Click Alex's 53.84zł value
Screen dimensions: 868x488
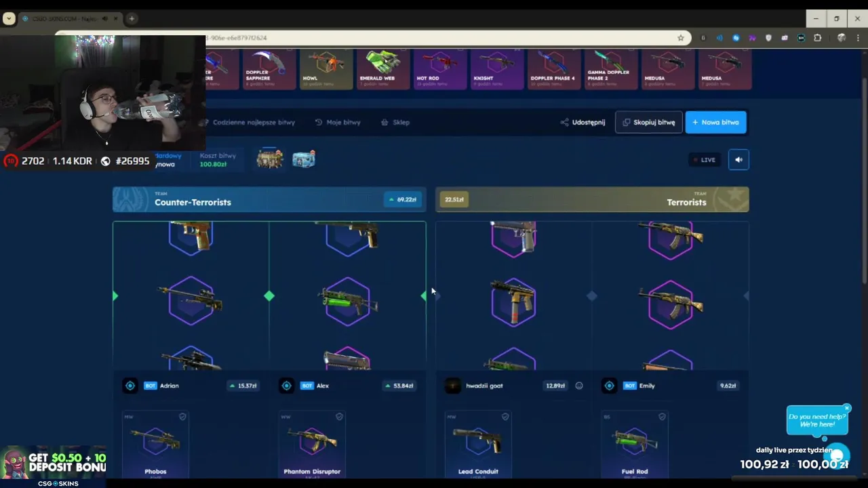coord(400,386)
